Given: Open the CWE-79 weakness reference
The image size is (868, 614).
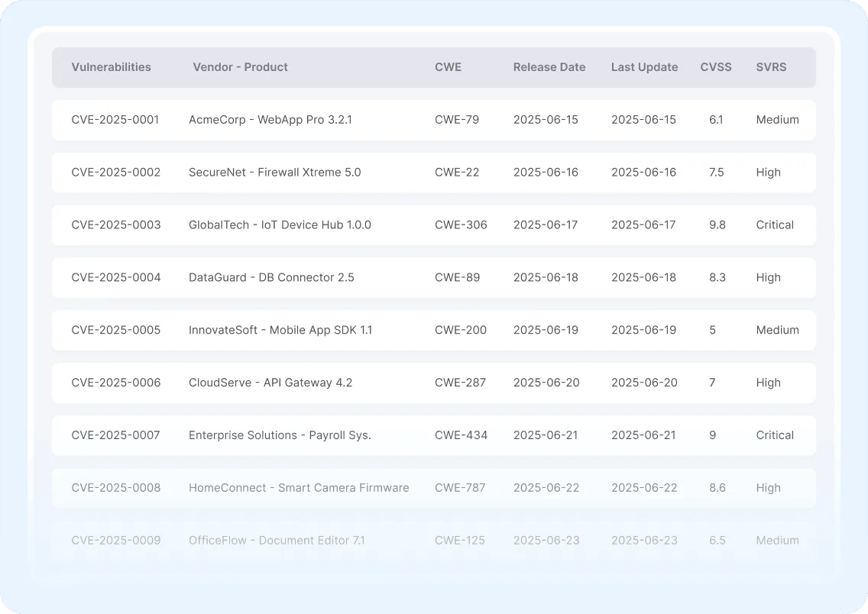Looking at the screenshot, I should click(x=457, y=120).
